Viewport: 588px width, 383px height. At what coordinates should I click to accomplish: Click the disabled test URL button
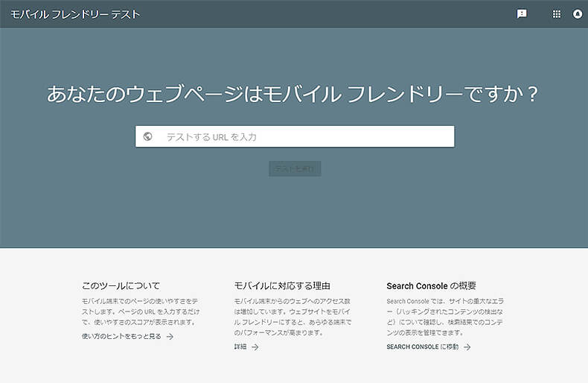pyautogui.click(x=295, y=168)
